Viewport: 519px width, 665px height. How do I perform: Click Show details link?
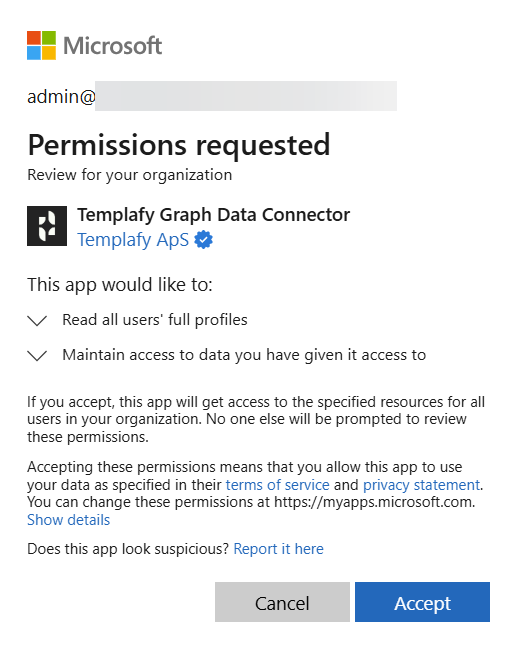click(69, 520)
